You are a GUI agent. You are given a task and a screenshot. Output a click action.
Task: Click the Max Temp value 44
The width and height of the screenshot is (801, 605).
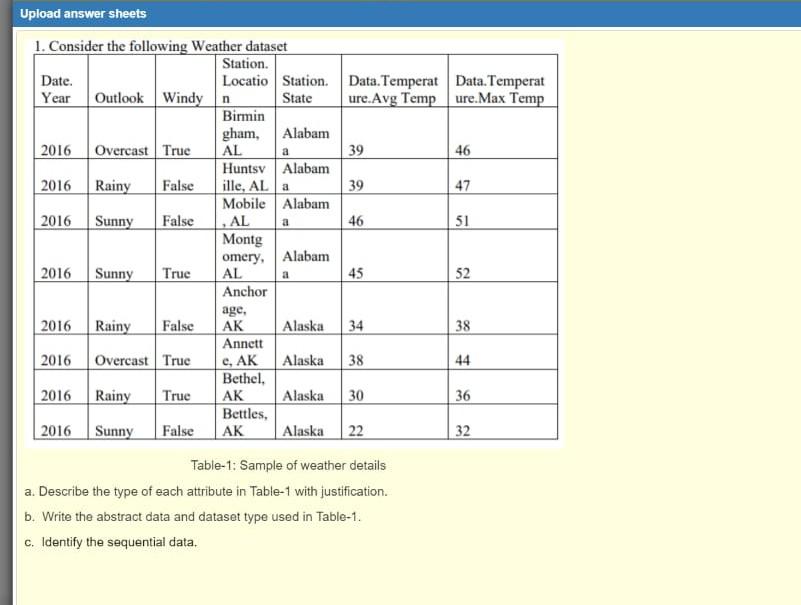[462, 360]
